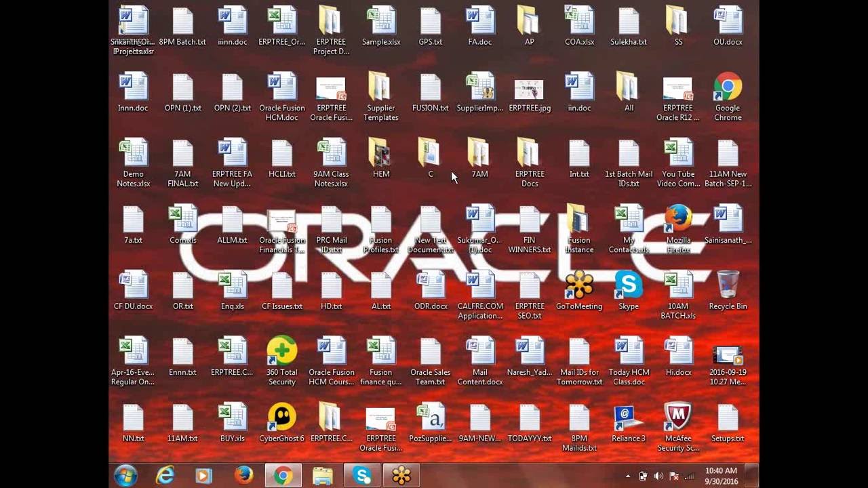The height and width of the screenshot is (488, 868).
Task: Select the COA.xlsx file
Action: [579, 27]
